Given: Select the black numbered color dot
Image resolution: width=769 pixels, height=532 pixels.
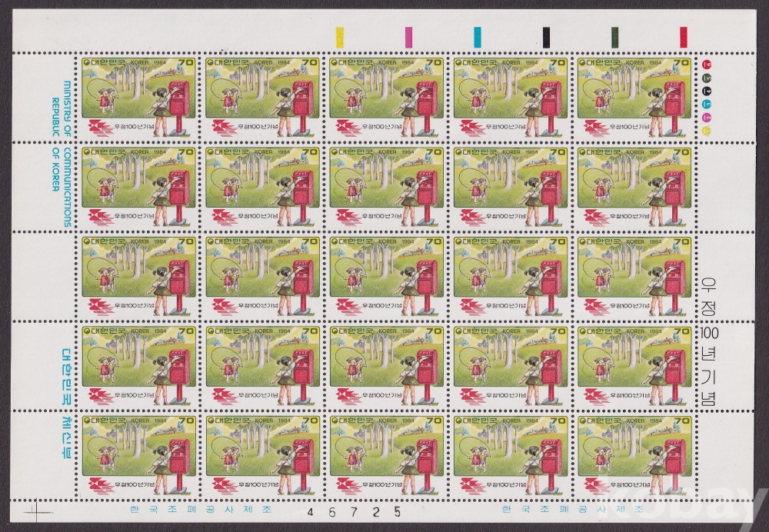Looking at the screenshot, I should tap(707, 91).
